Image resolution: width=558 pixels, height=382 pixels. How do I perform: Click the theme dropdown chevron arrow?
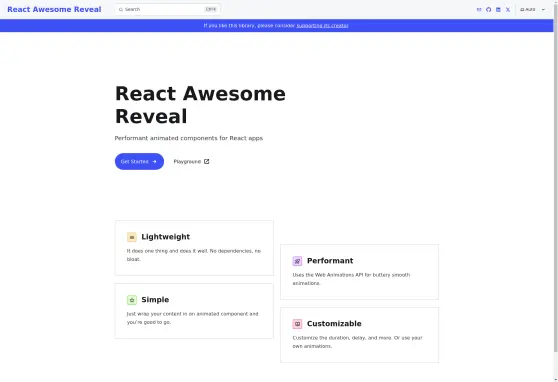coord(543,10)
